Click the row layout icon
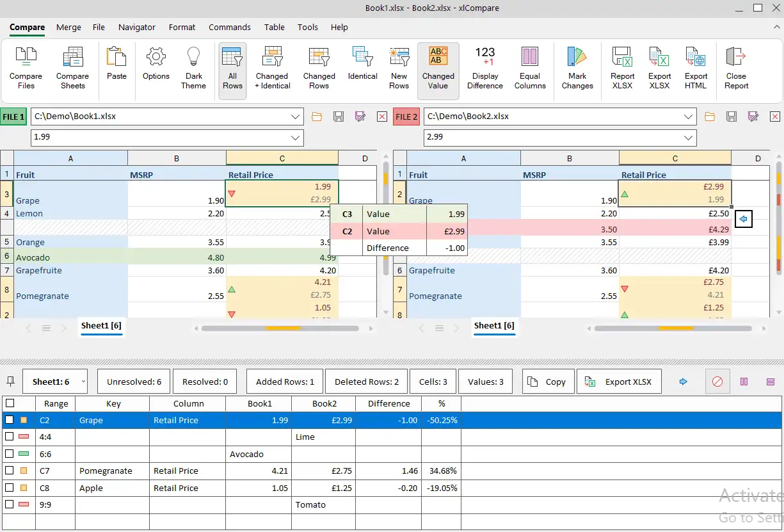 point(771,382)
